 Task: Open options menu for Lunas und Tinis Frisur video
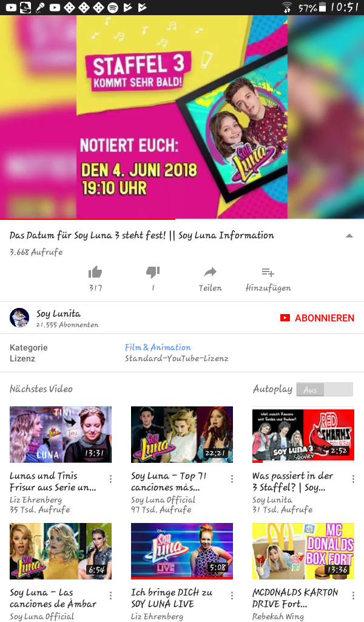pos(110,479)
